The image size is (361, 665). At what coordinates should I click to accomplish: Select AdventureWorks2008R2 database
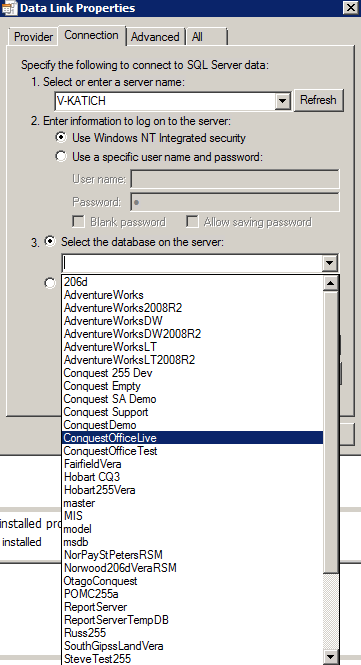pos(193,308)
